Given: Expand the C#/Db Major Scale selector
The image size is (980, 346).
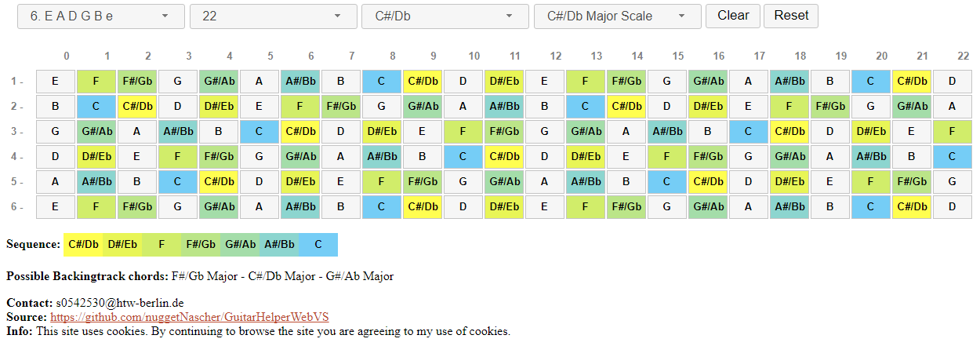Looking at the screenshot, I should click(x=617, y=16).
